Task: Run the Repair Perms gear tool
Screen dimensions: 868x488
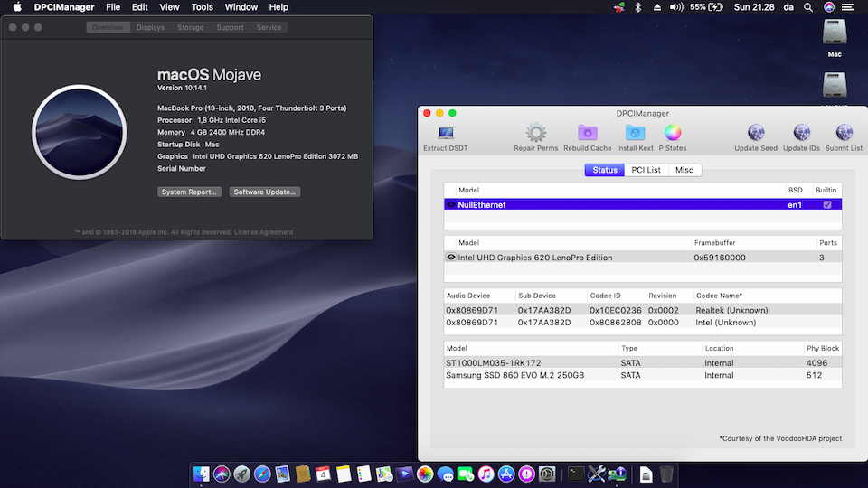Action: pyautogui.click(x=536, y=133)
